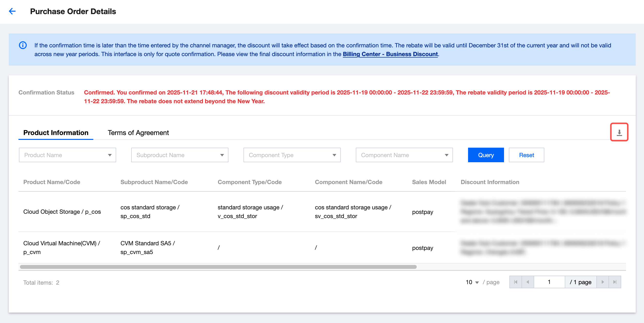Click the download export icon

point(619,132)
